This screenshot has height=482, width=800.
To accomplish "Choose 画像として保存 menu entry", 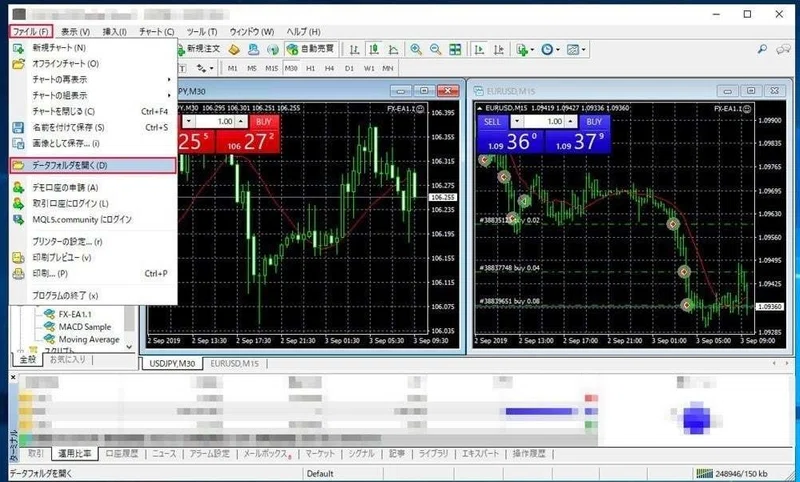I will tap(93, 143).
